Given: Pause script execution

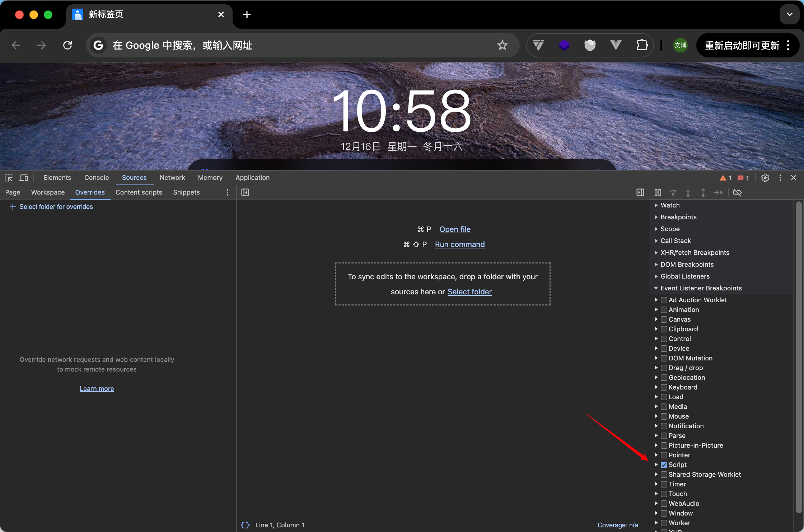Looking at the screenshot, I should pos(657,192).
